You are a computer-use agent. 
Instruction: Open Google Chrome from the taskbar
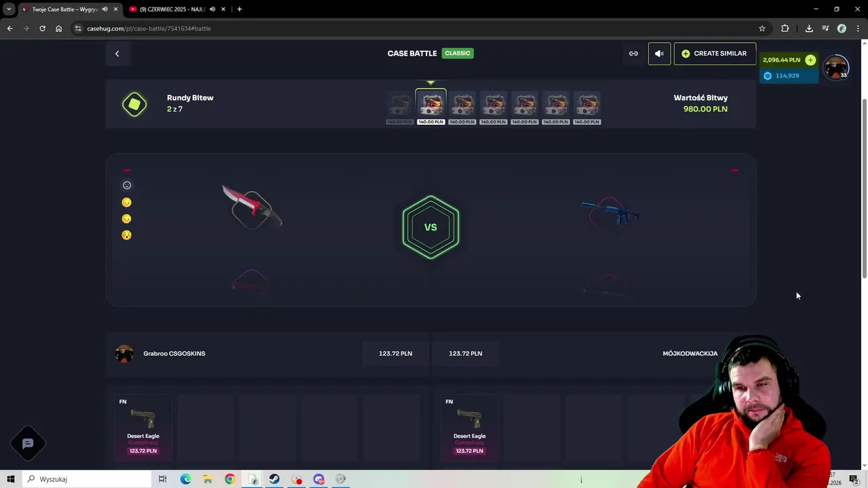click(x=230, y=479)
